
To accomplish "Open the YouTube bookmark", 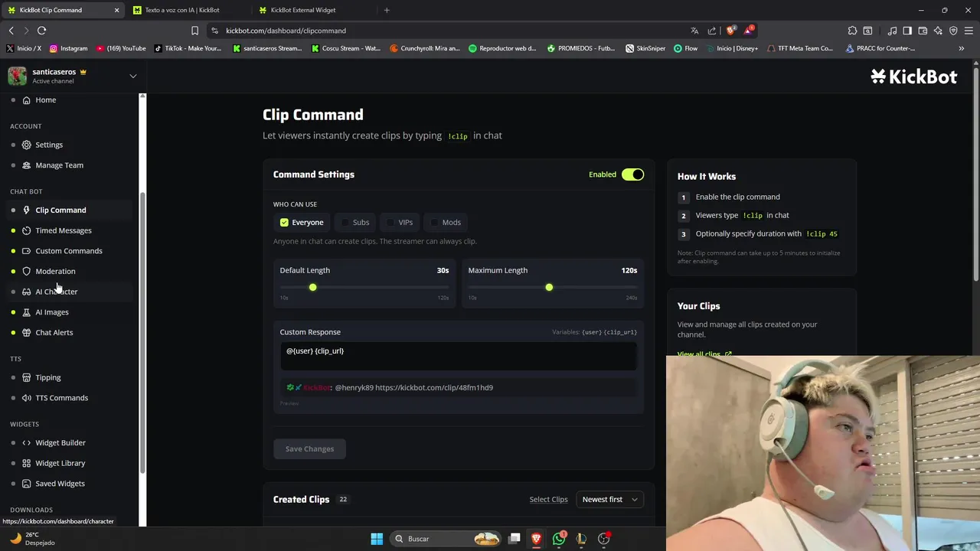I will point(121,48).
